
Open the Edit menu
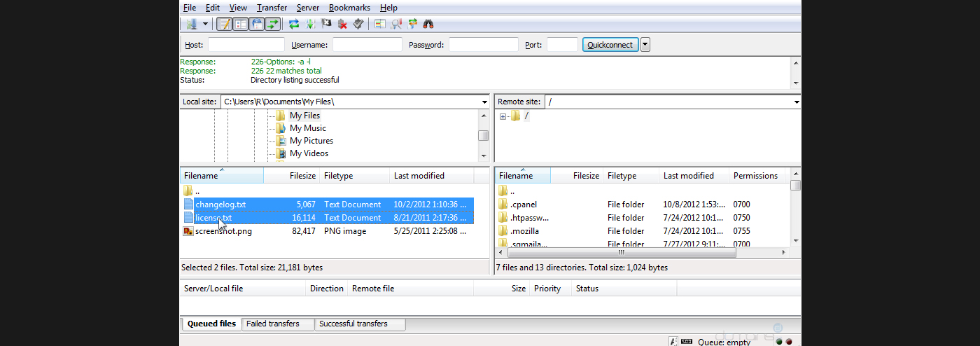point(213,8)
